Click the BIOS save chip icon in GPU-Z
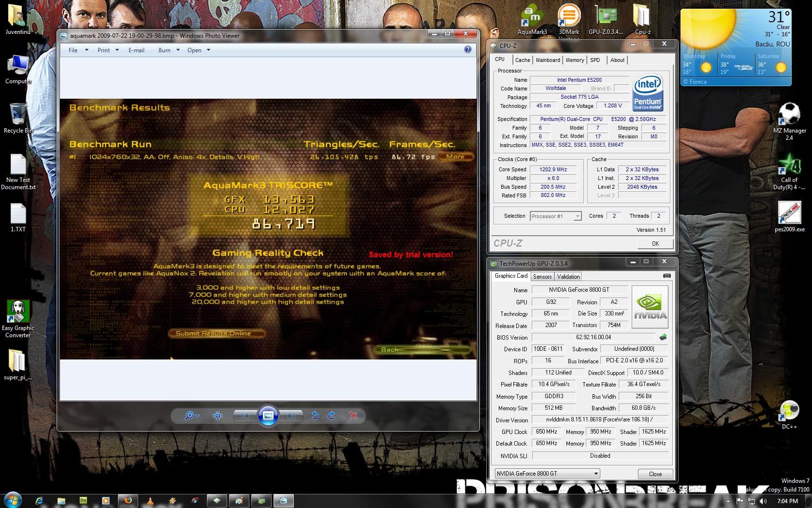This screenshot has width=812, height=508. pyautogui.click(x=663, y=337)
